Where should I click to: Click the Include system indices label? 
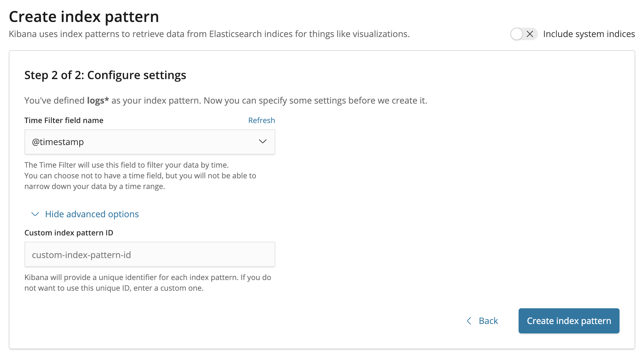coord(589,34)
